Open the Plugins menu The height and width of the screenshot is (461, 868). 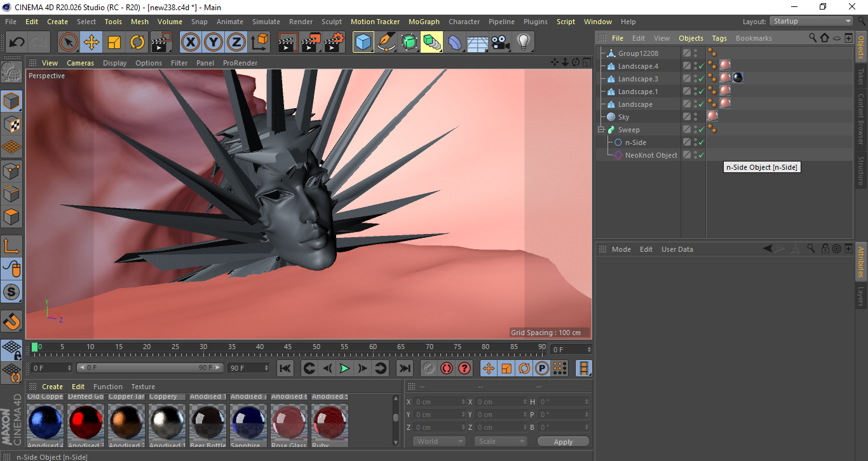coord(536,22)
